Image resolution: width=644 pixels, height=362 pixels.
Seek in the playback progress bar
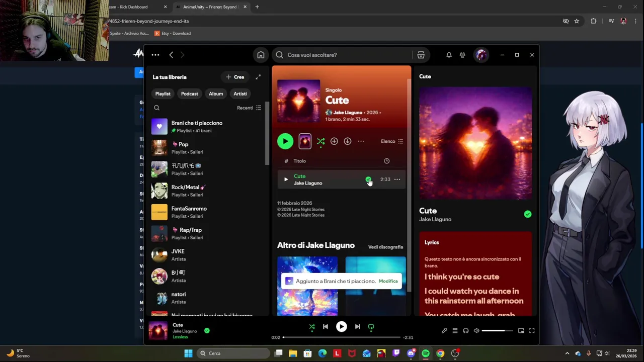[342, 337]
